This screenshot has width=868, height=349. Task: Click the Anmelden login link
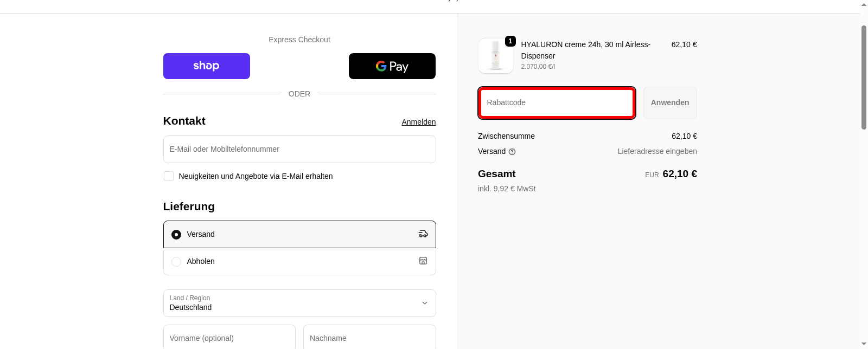418,122
